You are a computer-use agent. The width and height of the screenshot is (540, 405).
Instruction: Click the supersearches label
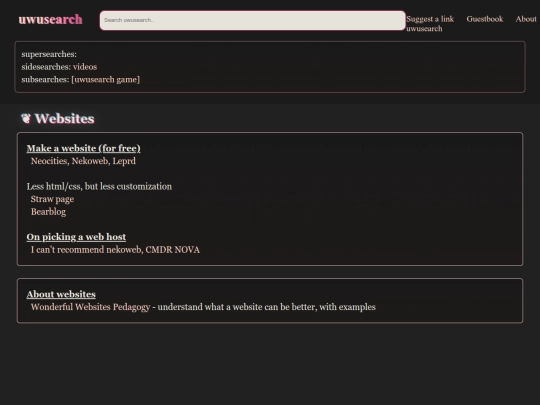pyautogui.click(x=49, y=54)
